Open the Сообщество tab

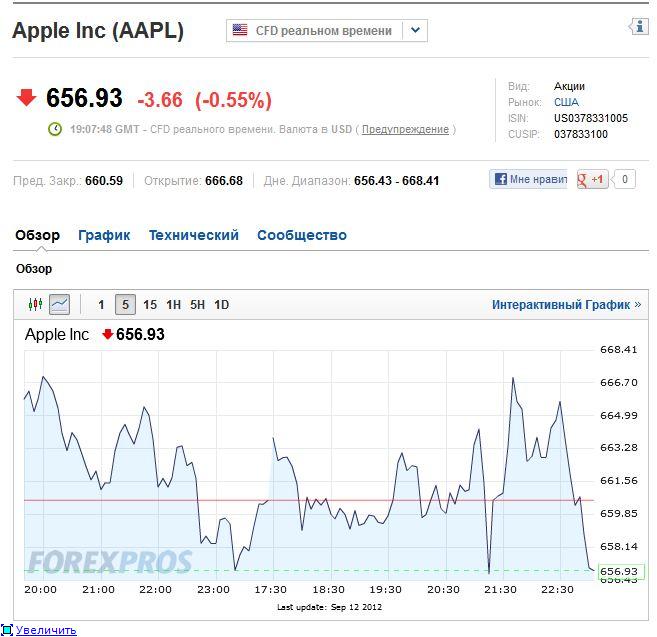302,236
